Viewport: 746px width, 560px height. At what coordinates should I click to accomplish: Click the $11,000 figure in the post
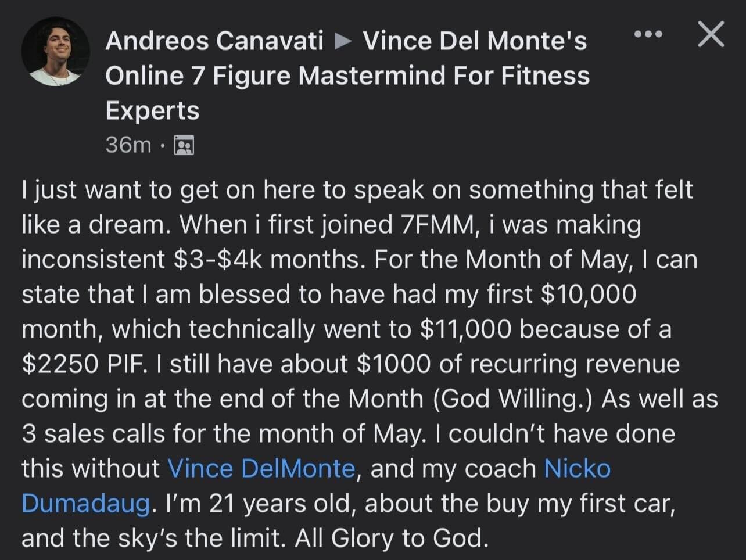click(x=465, y=329)
